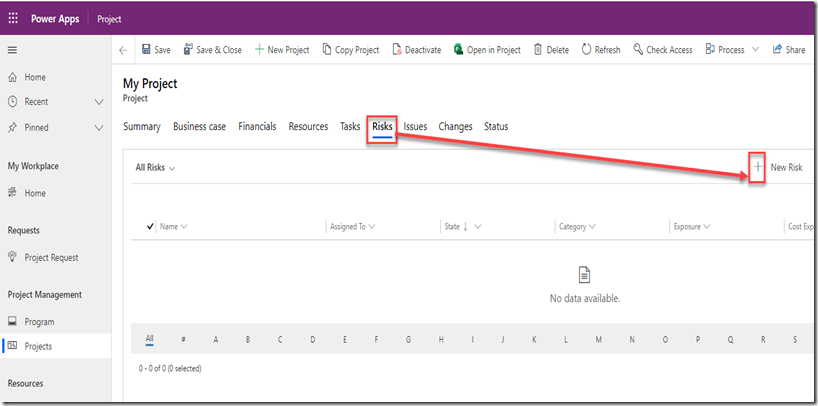Refresh the project form

(586, 50)
